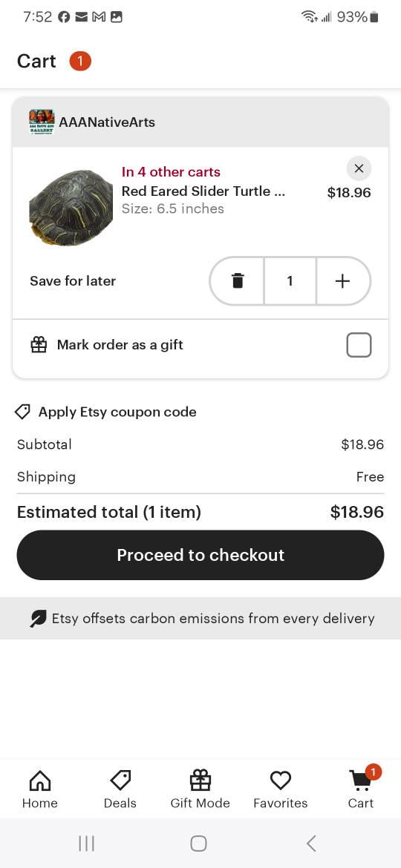
Task: Tap the Android back navigation arrow
Action: pyautogui.click(x=311, y=844)
